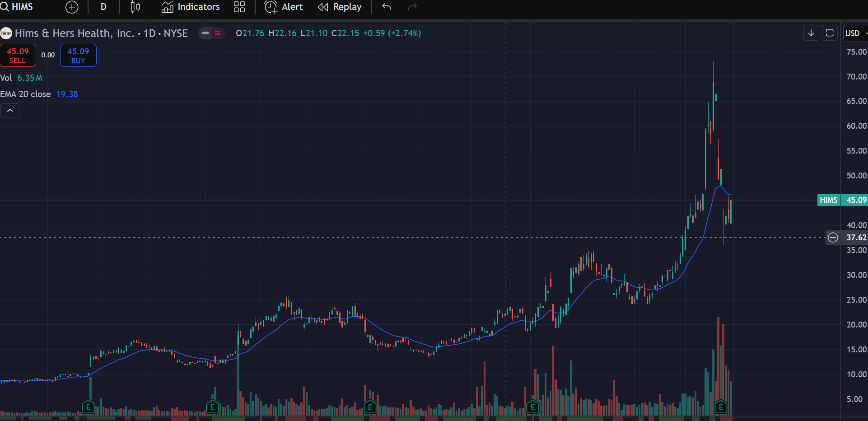Select EMA 20 close indicator legend
The height and width of the screenshot is (421, 868).
coord(39,94)
